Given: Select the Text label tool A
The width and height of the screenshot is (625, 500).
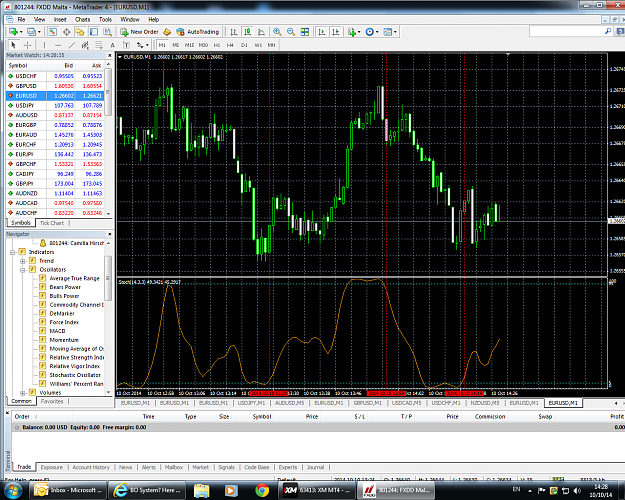Looking at the screenshot, I should tap(112, 45).
